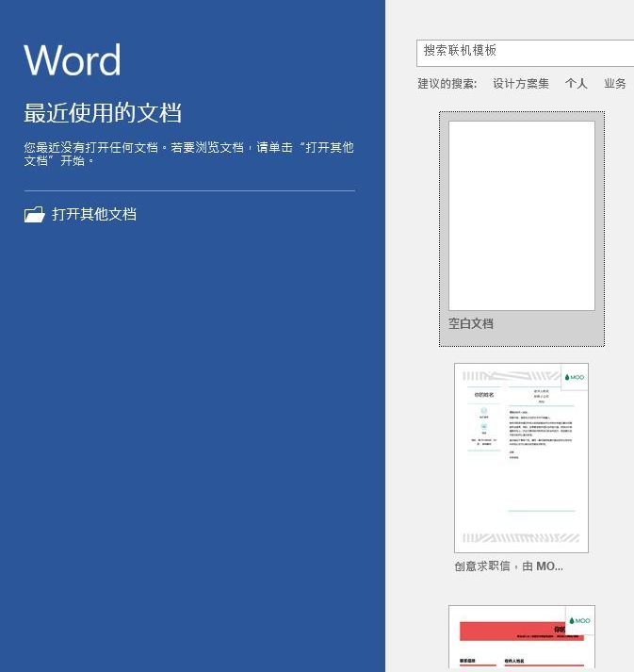Click the 创意求职信，由 MO... template caption

(x=509, y=566)
